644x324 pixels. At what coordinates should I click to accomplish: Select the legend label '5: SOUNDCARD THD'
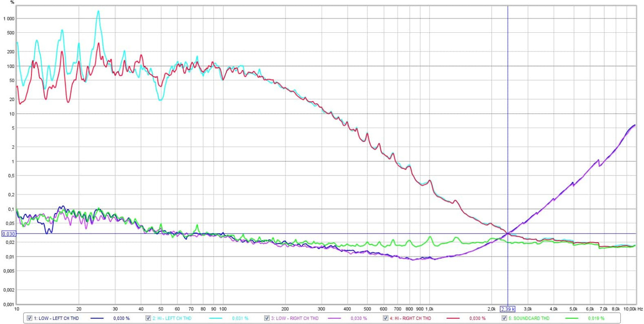tap(528, 318)
